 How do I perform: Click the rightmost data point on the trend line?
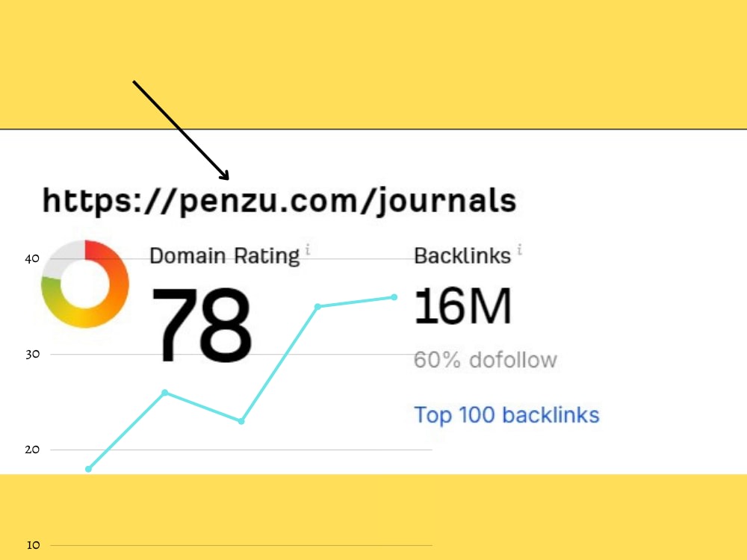coord(394,297)
